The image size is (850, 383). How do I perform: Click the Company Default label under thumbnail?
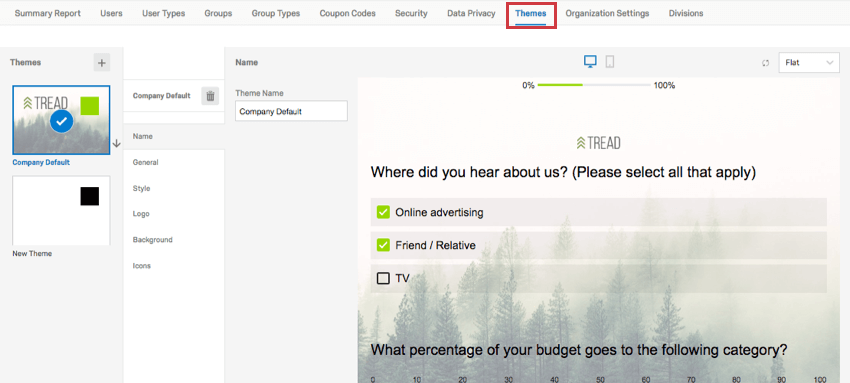coord(41,163)
